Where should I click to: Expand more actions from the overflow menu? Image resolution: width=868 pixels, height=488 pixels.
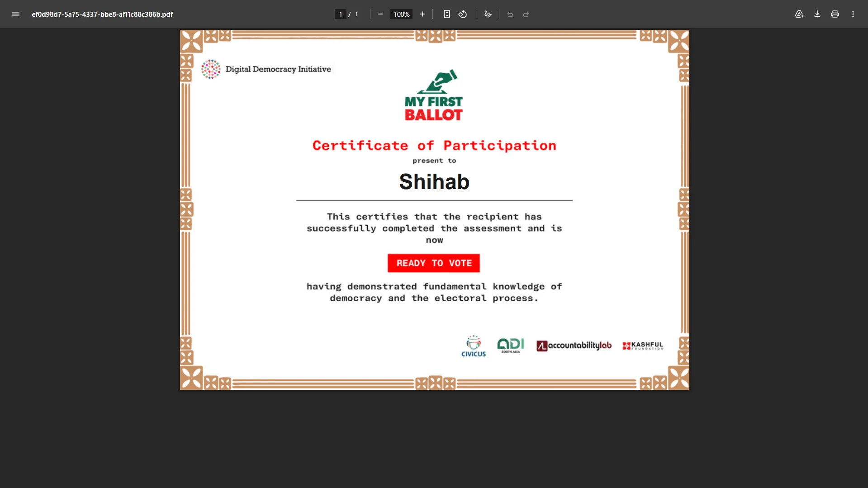point(853,14)
